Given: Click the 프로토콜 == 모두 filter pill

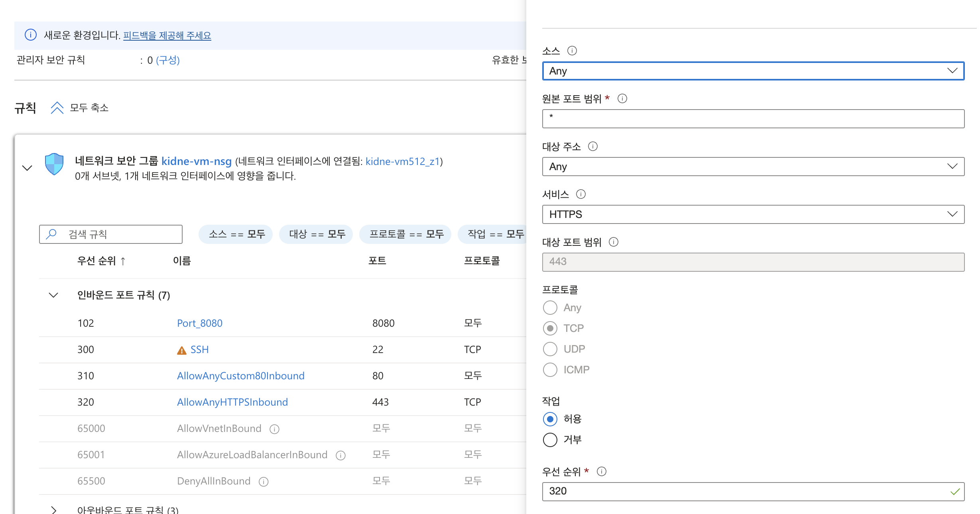Looking at the screenshot, I should [x=405, y=234].
